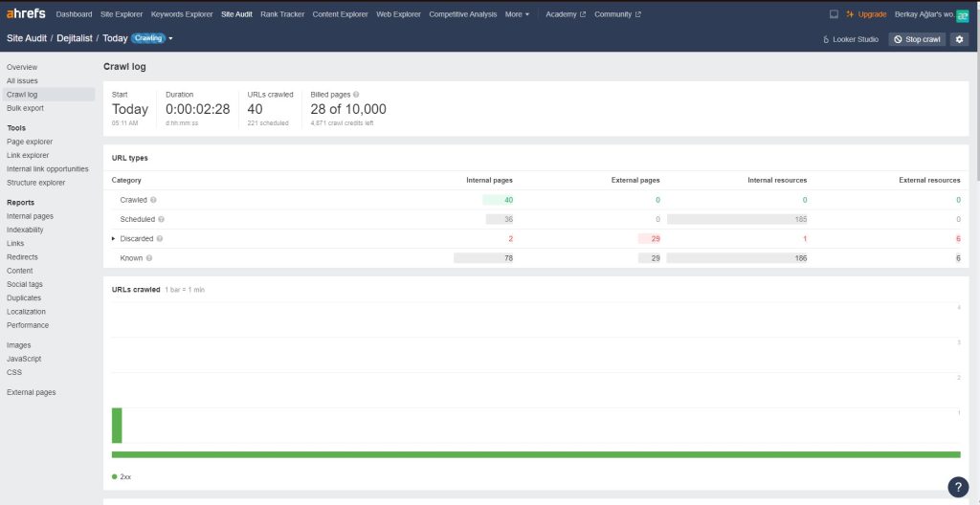The width and height of the screenshot is (980, 505).
Task: Click help icon next to Scheduled
Action: pos(161,219)
